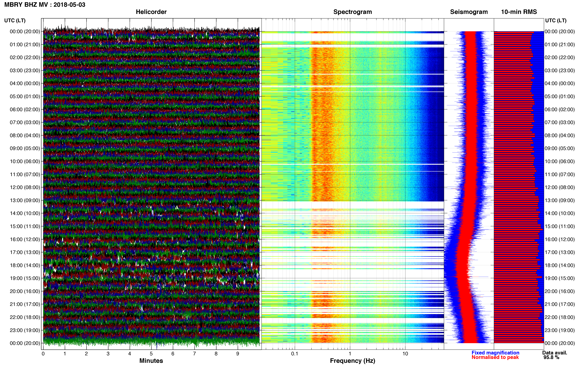Click Minutes axis tick label '4'
The height and width of the screenshot is (368, 588).
coord(130,354)
